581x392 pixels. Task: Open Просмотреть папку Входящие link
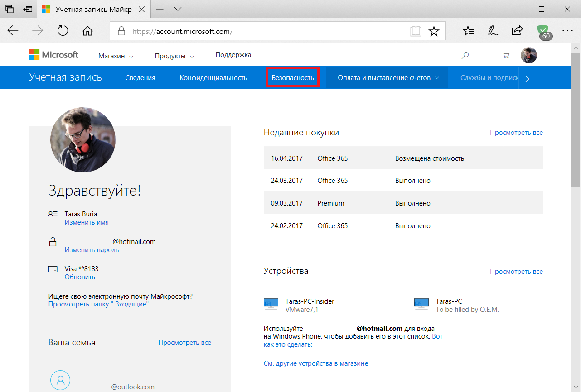pyautogui.click(x=98, y=304)
